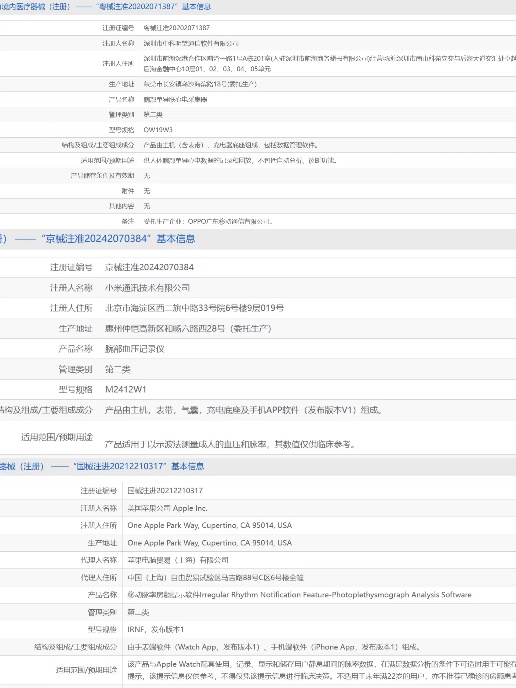Click the IRNF model specification value
Viewport: 516px width, 688px height.
pyautogui.click(x=156, y=629)
